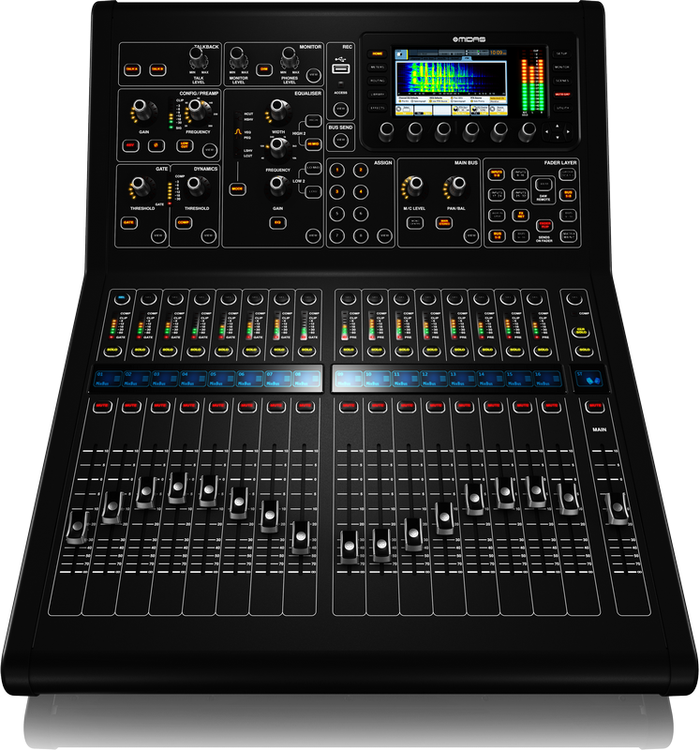Screen dimensions: 700x750
Task: Mute the MAIN channel
Action: pos(593,407)
